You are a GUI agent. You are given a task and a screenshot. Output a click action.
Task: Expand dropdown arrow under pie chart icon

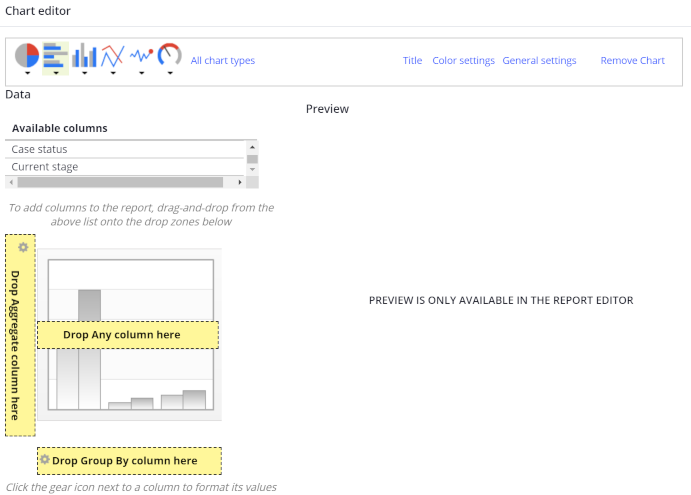coord(27,73)
